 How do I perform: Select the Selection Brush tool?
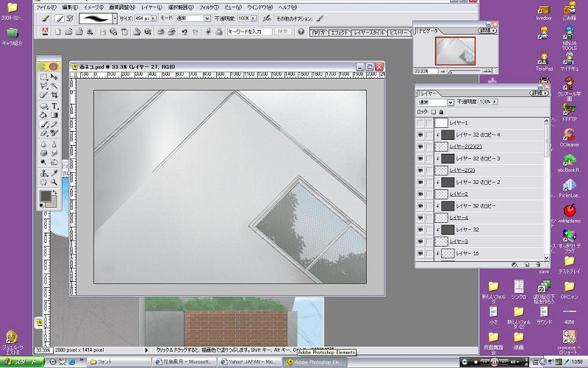coord(44,95)
